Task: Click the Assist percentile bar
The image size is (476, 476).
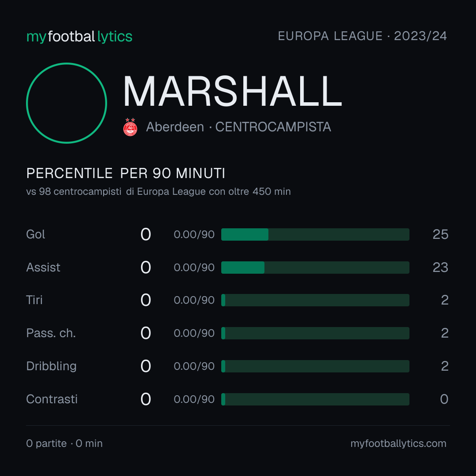Action: pos(315,268)
